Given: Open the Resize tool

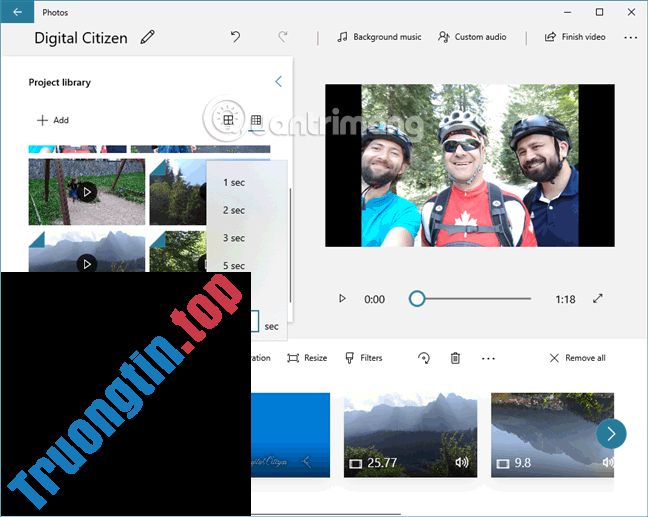Looking at the screenshot, I should (307, 358).
